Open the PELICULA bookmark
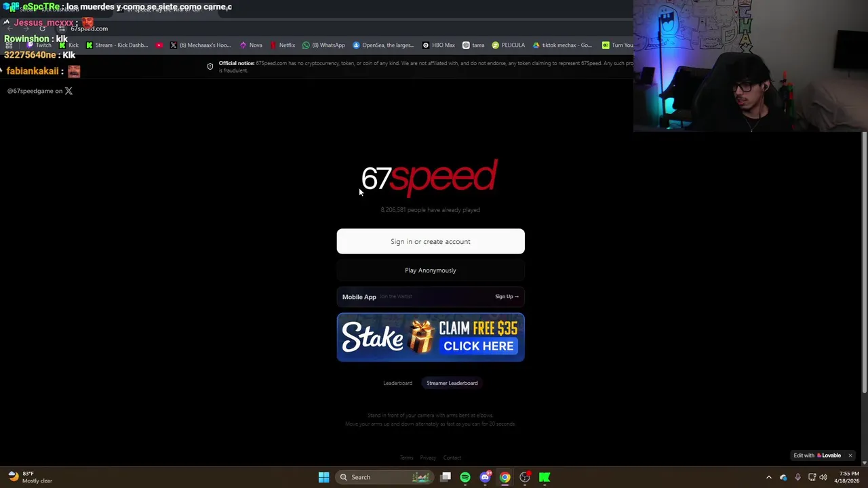868x488 pixels. (508, 45)
